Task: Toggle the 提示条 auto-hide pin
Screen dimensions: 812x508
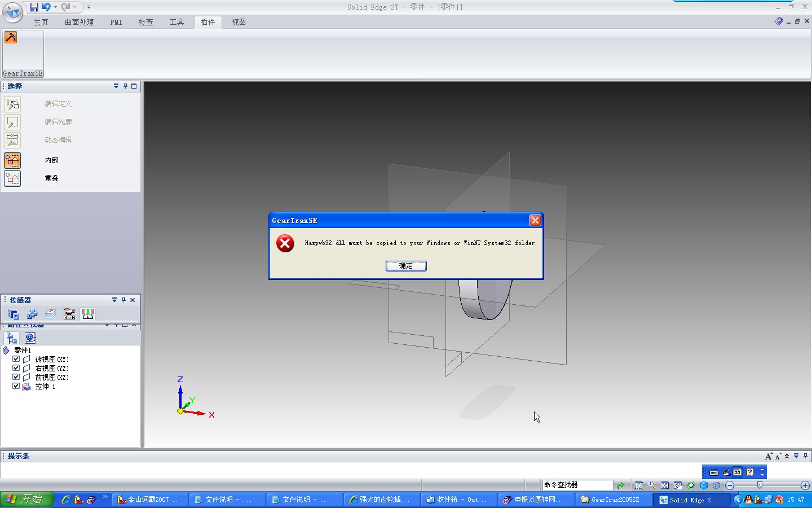Action: click(805, 456)
